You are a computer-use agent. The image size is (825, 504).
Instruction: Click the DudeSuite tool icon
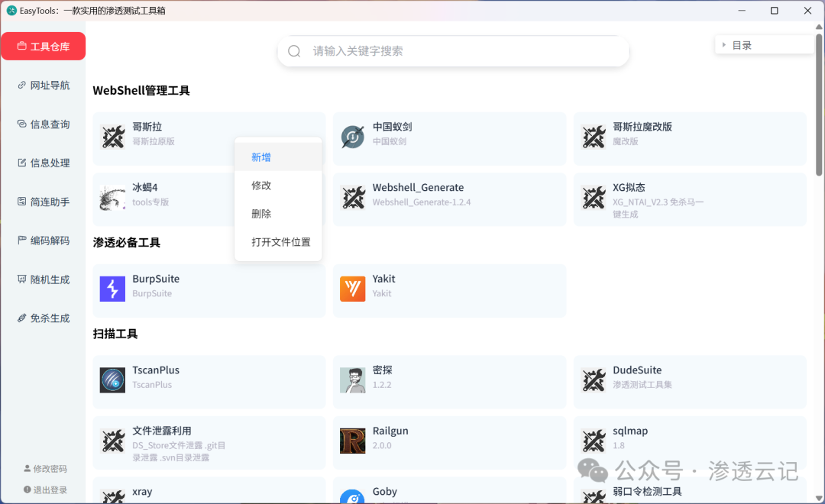point(594,380)
